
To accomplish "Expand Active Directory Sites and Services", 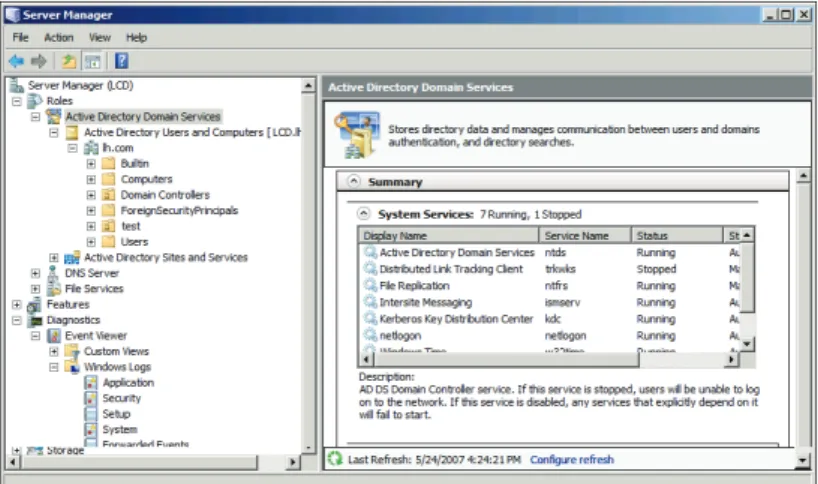I will point(54,258).
